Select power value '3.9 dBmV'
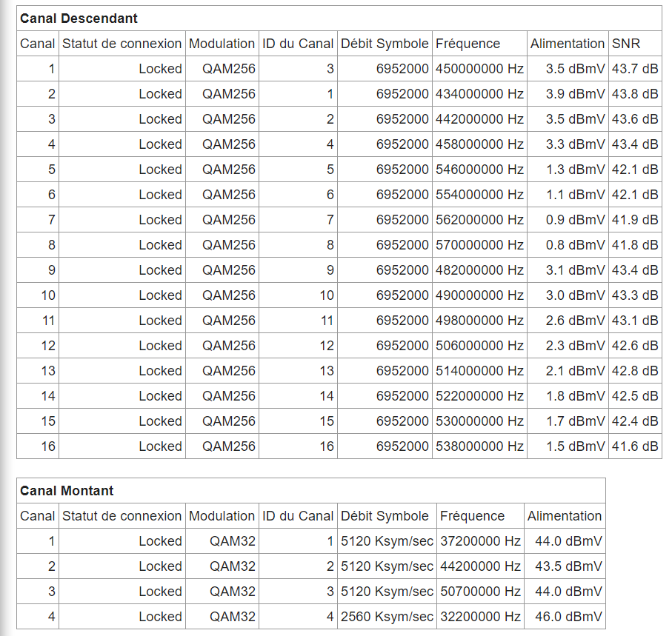The height and width of the screenshot is (636, 672). pyautogui.click(x=575, y=94)
